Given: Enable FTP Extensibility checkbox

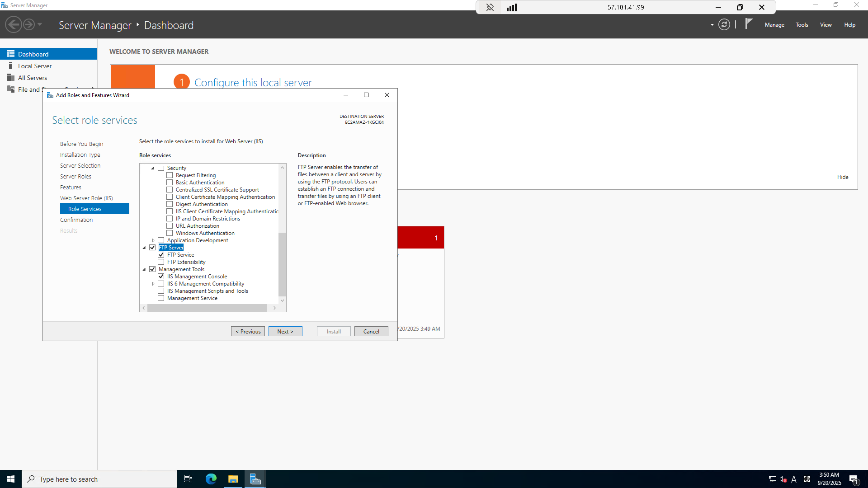Looking at the screenshot, I should [161, 262].
